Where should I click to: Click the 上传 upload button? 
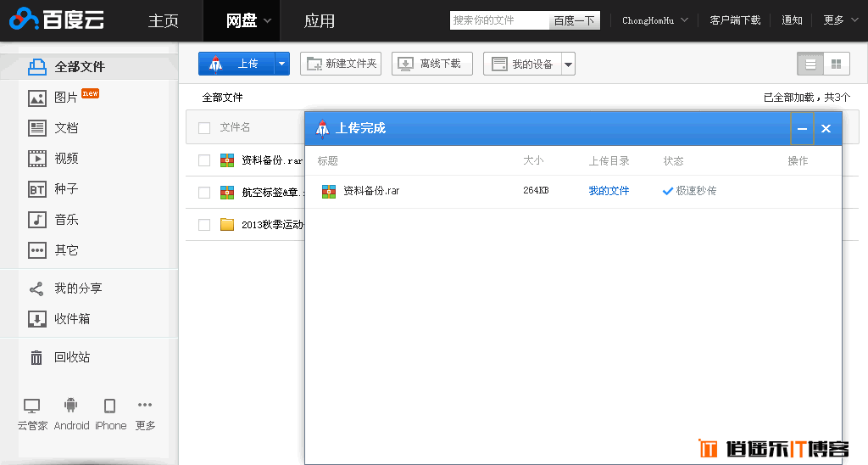[236, 64]
